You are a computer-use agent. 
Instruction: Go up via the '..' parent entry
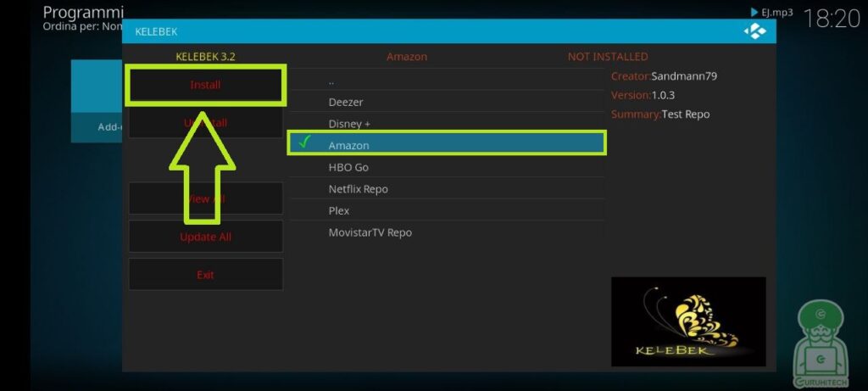[x=331, y=81]
